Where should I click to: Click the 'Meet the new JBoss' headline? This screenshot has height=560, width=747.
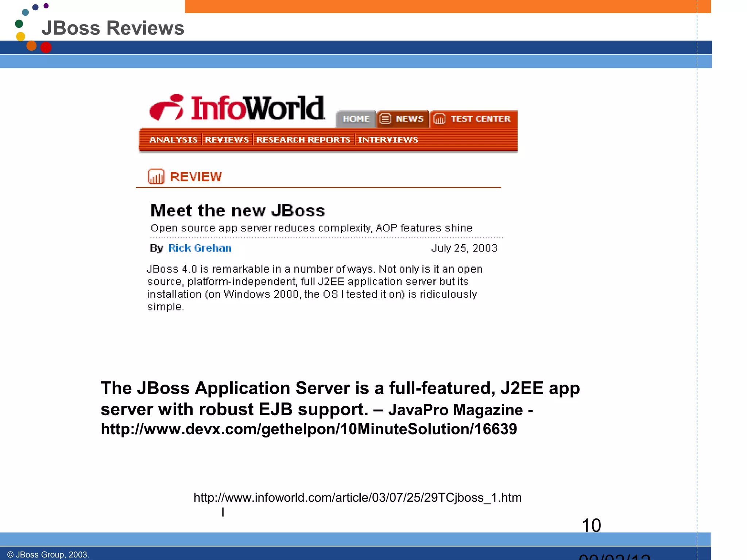237,210
